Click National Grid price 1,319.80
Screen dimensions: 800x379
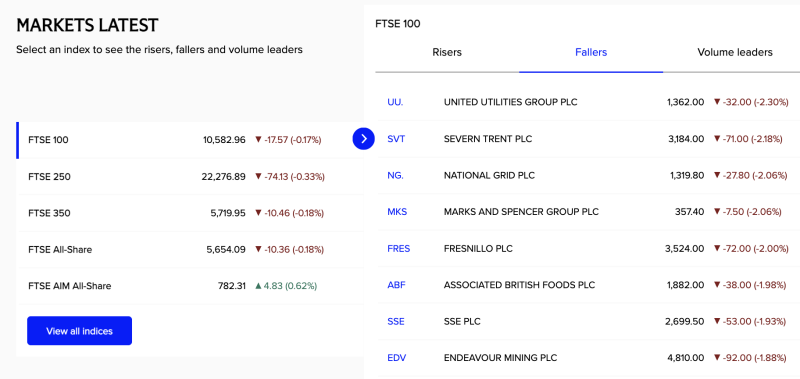[x=687, y=175]
